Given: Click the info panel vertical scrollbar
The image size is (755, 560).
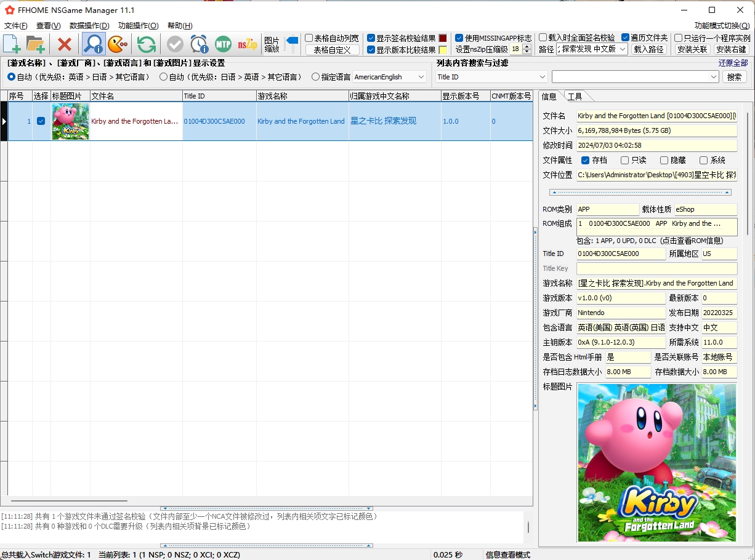Looking at the screenshot, I should pyautogui.click(x=748, y=172).
